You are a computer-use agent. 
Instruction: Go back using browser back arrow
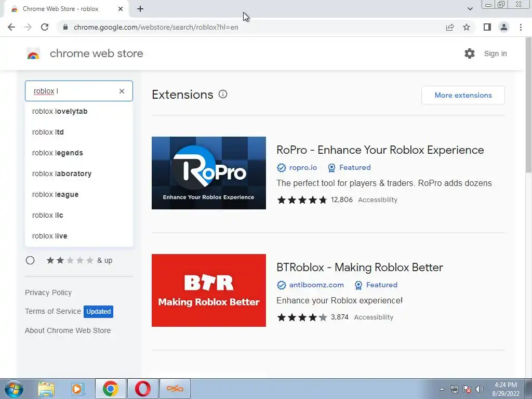[11, 27]
